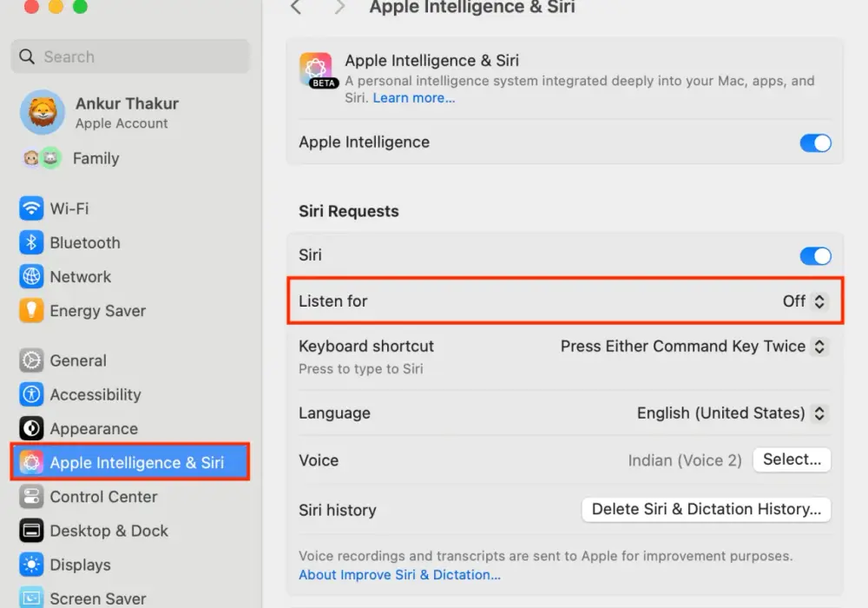Click the Accessibility icon
The image size is (868, 608).
[31, 395]
